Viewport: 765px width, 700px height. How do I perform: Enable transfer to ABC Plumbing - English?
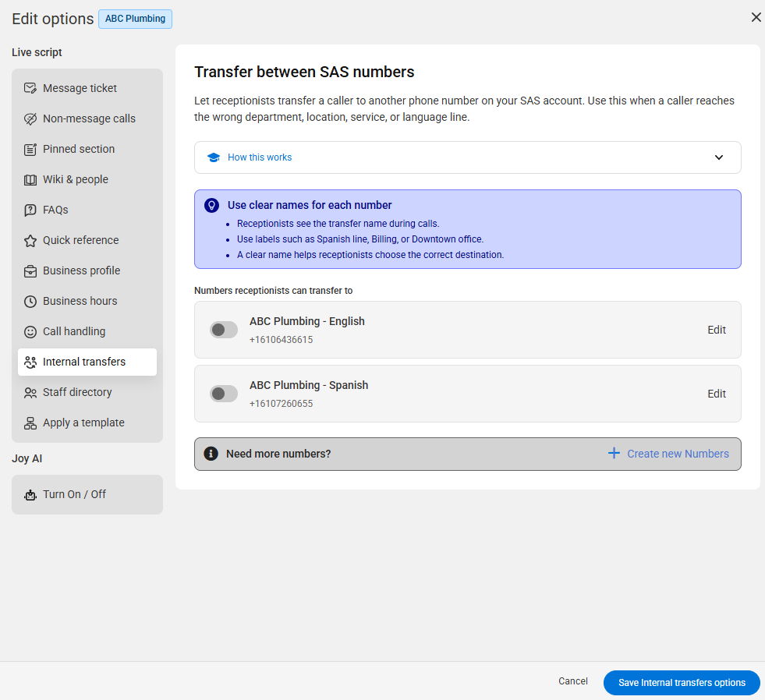point(224,330)
